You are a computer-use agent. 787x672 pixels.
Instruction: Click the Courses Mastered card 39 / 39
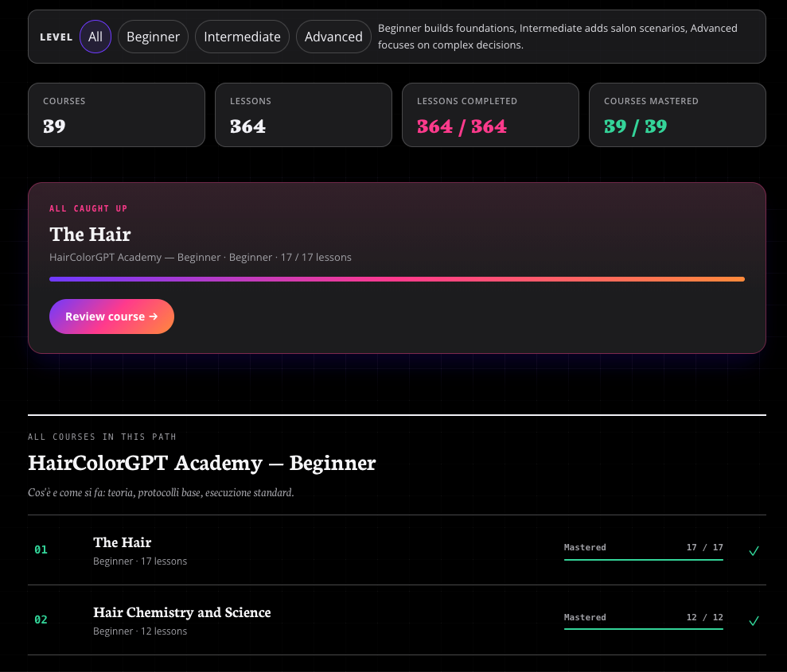tap(677, 115)
